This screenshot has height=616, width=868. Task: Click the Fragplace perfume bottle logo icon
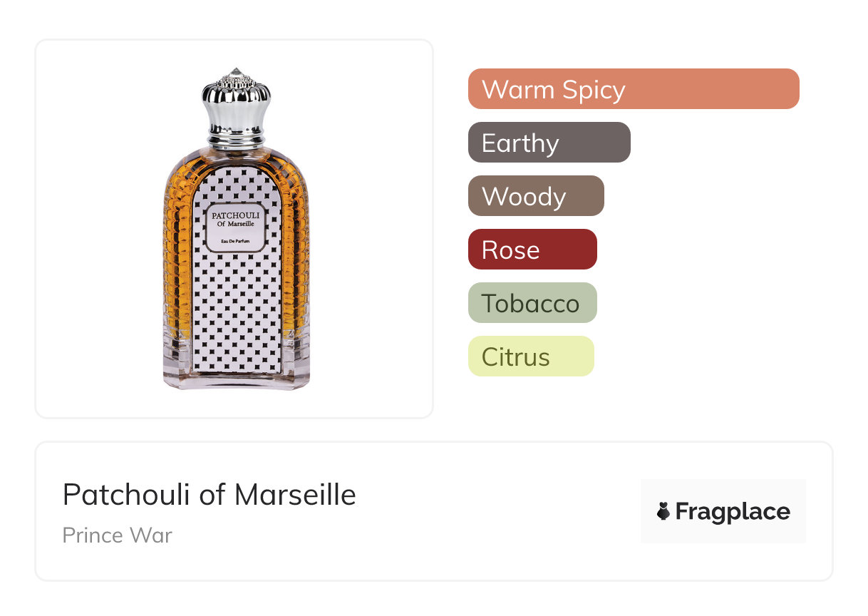tap(663, 511)
